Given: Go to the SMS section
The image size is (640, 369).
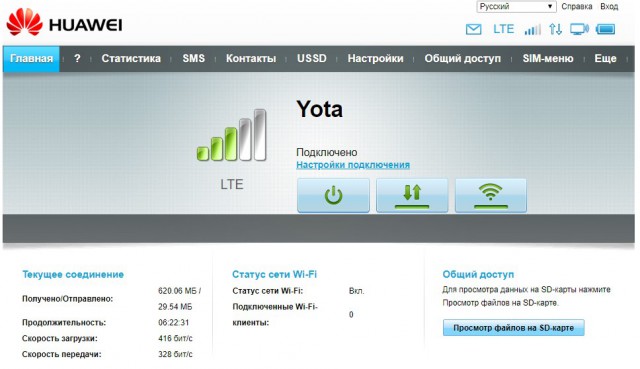Looking at the screenshot, I should [x=193, y=58].
